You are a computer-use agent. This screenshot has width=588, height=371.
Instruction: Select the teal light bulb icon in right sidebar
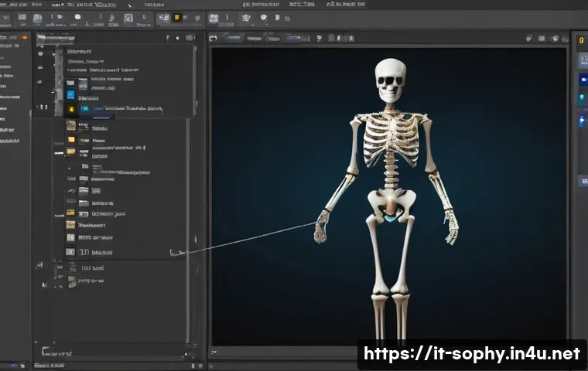coord(582,98)
